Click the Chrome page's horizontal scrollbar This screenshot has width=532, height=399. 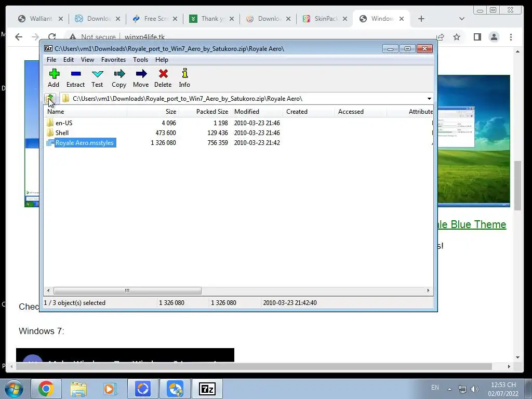point(254,366)
